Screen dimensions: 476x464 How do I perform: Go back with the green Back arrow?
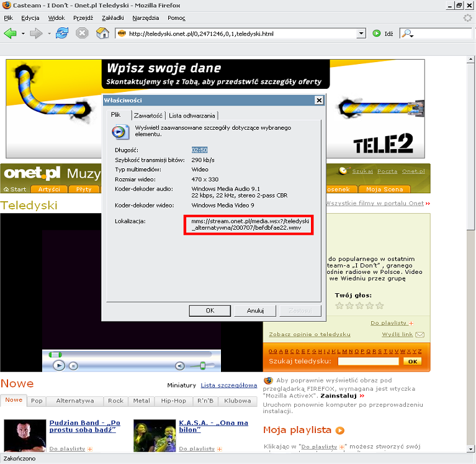pyautogui.click(x=10, y=33)
